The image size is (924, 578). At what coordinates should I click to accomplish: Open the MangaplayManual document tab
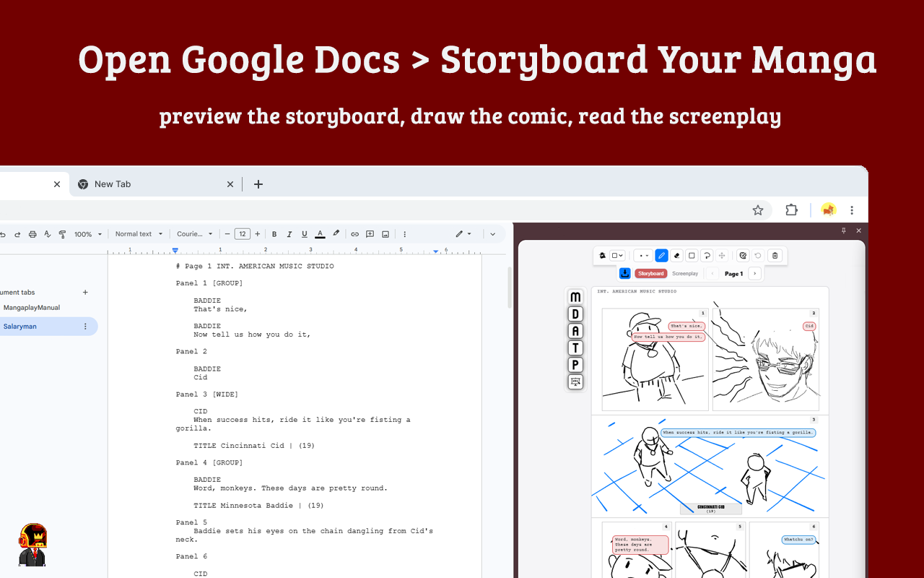pyautogui.click(x=32, y=308)
